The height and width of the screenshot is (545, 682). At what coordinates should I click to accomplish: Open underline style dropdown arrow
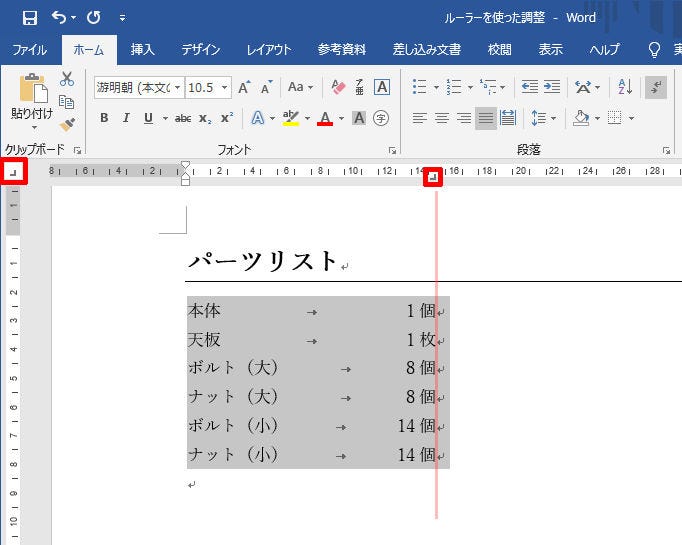[165, 118]
